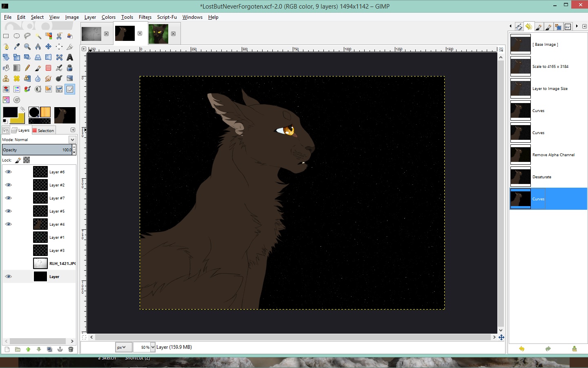Switch to the gray image thumbnail tab
588x368 pixels.
click(x=91, y=34)
